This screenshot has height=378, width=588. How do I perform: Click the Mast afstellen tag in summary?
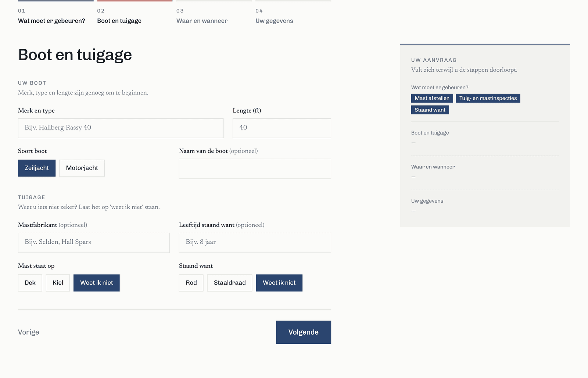(432, 98)
